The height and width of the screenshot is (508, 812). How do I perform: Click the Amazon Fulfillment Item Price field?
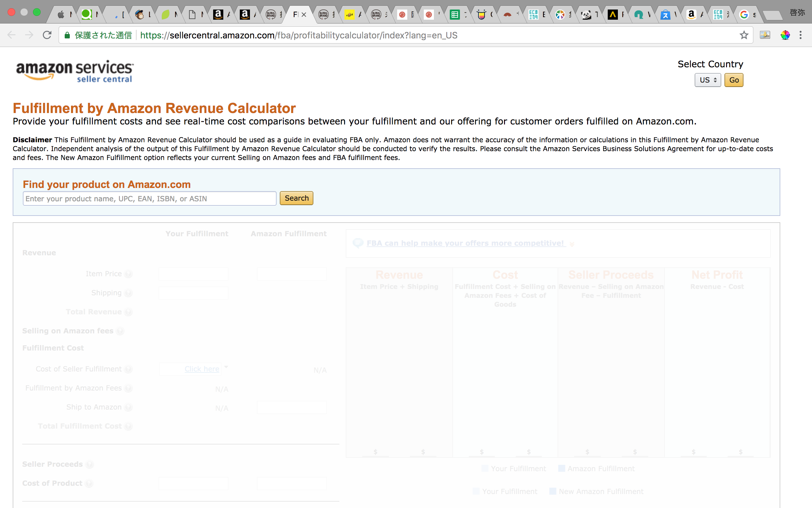pyautogui.click(x=291, y=274)
